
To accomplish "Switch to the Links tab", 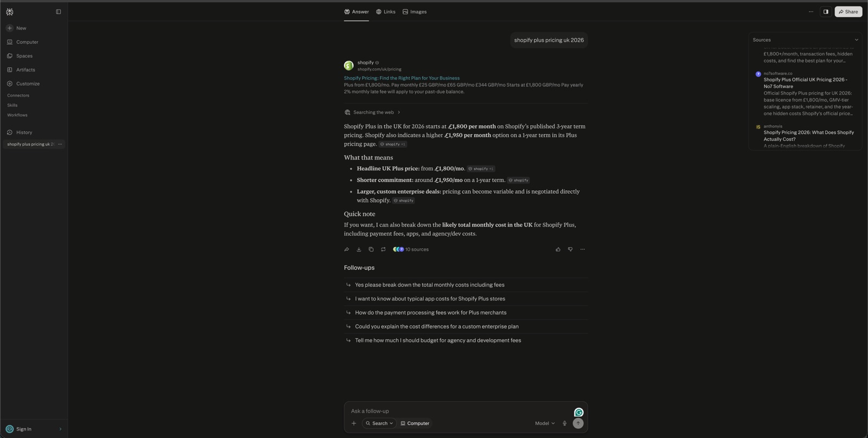I will coord(386,11).
